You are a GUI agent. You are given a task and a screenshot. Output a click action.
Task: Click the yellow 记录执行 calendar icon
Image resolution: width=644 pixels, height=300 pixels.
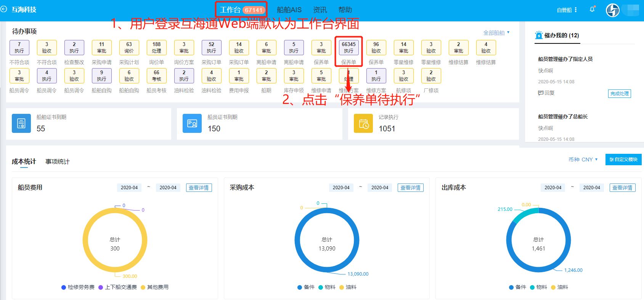tap(363, 123)
